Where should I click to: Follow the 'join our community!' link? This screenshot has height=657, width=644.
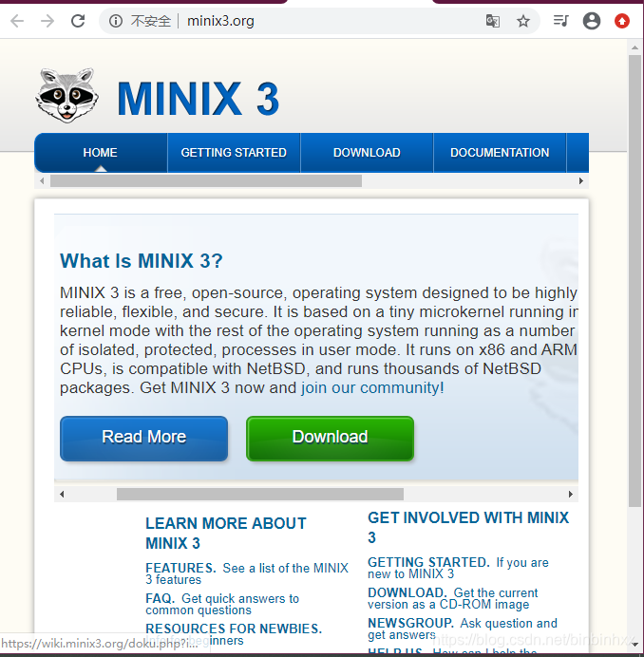[372, 388]
